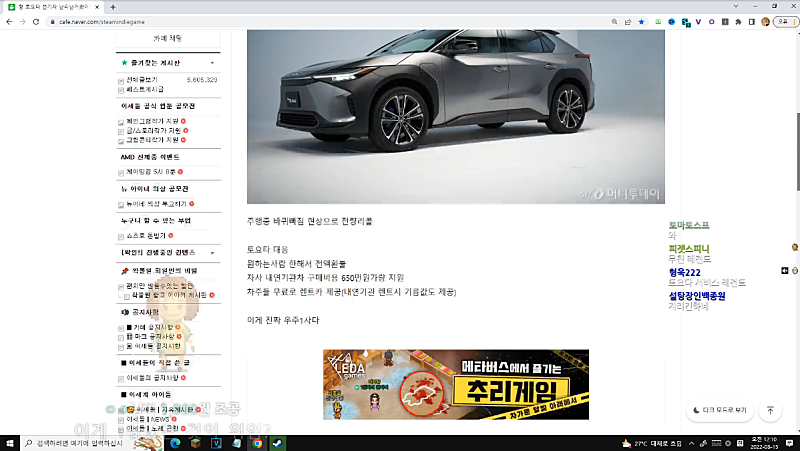The image size is (800, 451).
Task: Click the gray Toyota car image
Action: point(456,116)
